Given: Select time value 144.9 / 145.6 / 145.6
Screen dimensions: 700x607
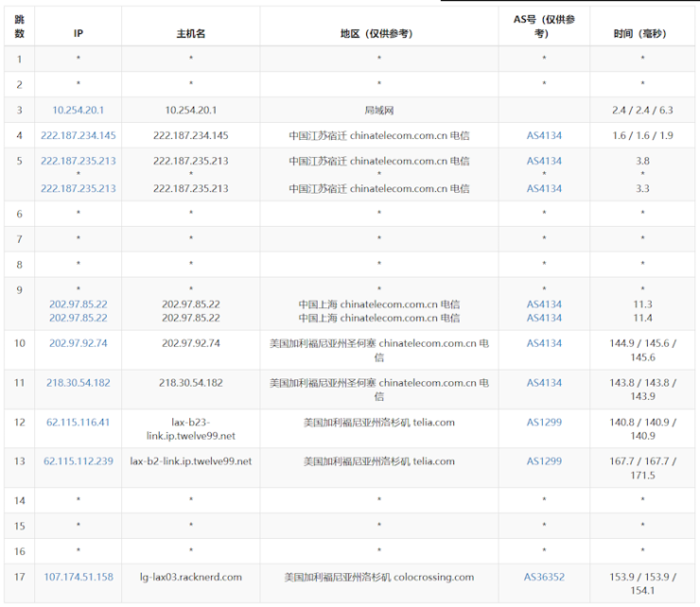Looking at the screenshot, I should pos(642,351).
